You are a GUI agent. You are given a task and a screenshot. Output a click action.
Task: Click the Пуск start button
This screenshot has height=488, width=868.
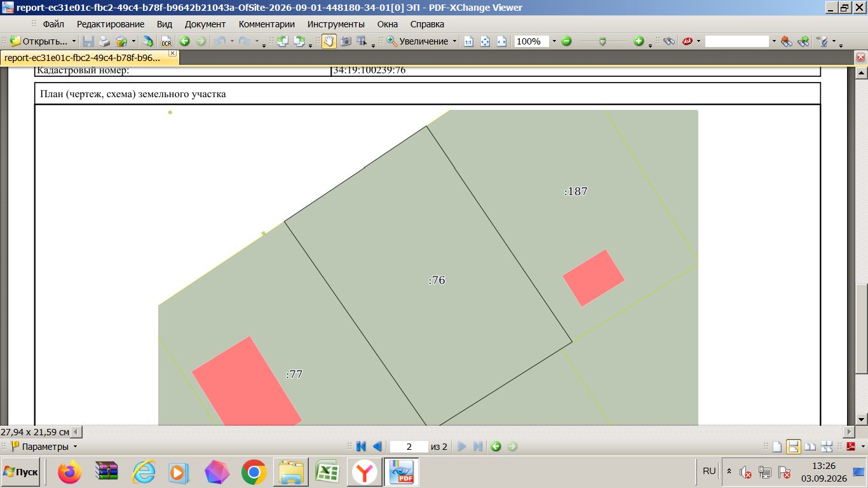tap(21, 472)
